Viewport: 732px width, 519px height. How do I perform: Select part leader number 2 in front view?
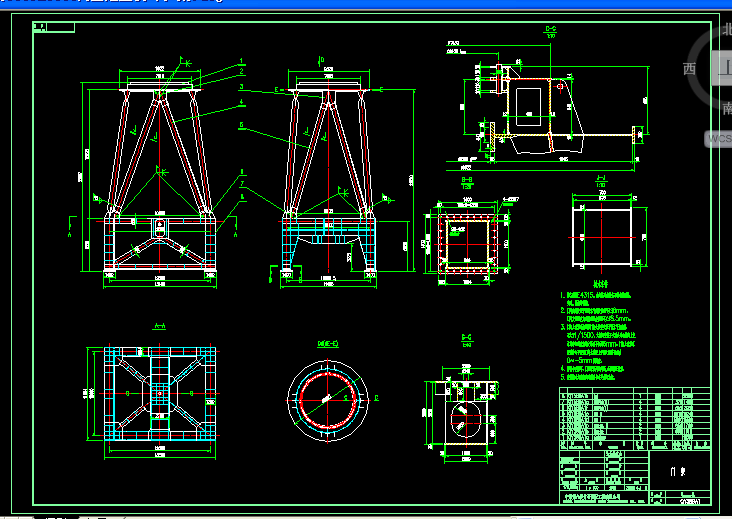[x=241, y=71]
